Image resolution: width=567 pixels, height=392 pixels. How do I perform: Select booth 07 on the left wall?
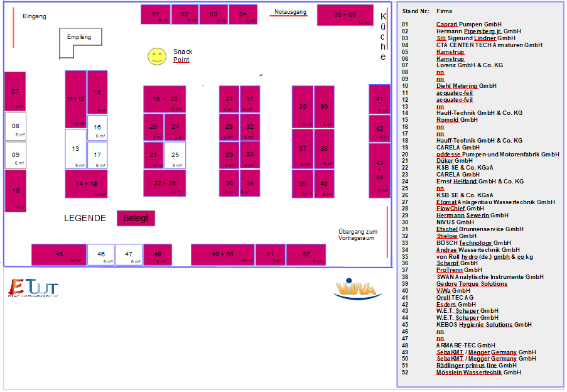15,92
